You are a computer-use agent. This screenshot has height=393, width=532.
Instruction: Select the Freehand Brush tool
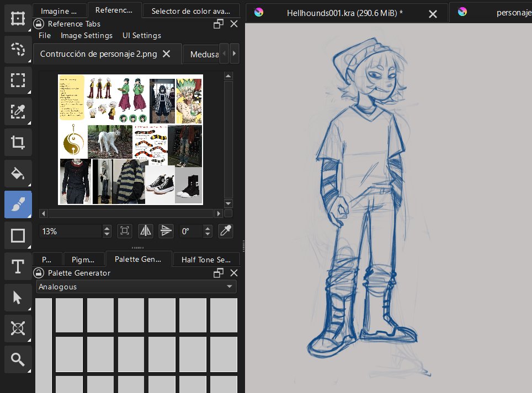(x=18, y=204)
